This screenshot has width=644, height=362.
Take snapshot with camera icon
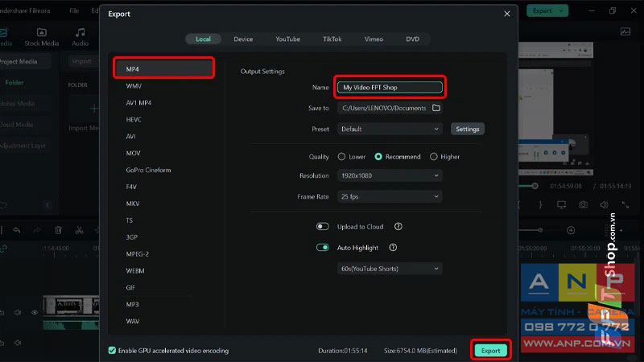point(583,204)
